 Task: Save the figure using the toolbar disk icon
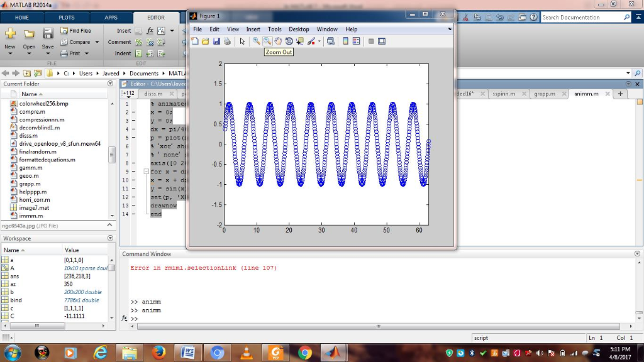click(x=217, y=41)
